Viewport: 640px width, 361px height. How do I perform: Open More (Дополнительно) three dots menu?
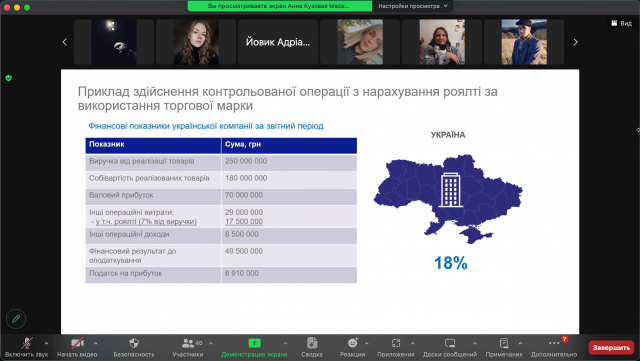click(x=554, y=343)
